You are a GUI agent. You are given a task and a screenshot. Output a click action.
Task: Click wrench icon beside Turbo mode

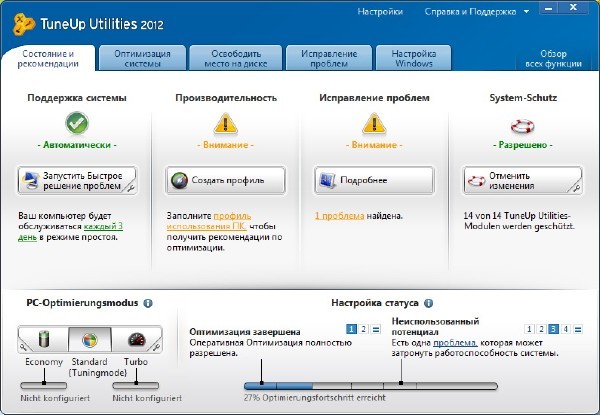point(156,347)
